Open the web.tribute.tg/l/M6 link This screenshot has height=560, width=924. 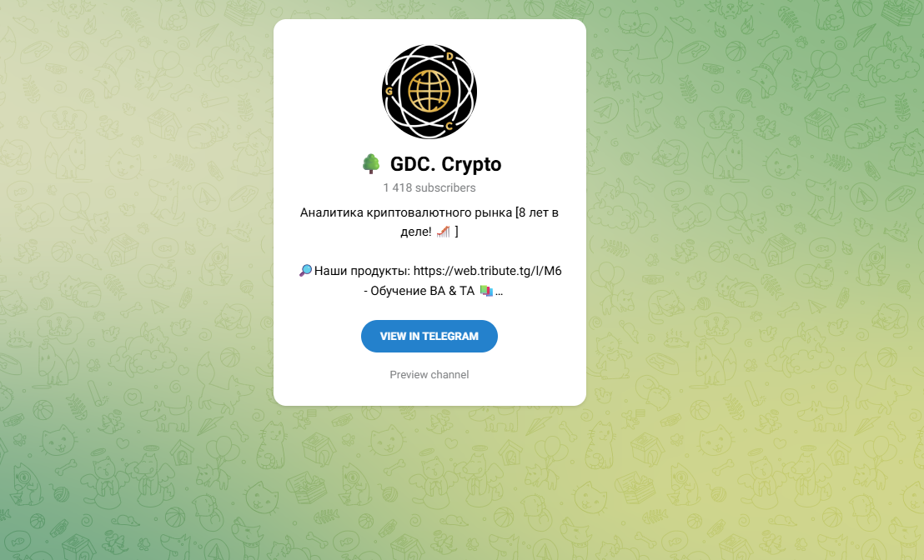487,271
